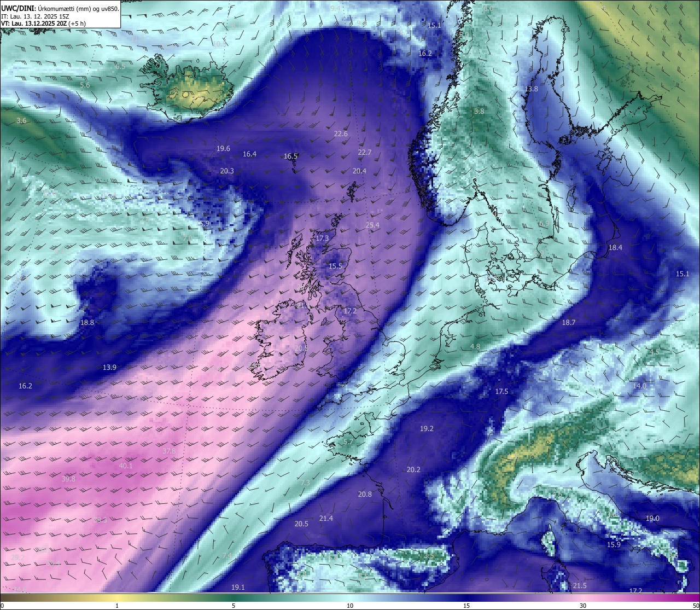700x610 pixels.
Task: Click the 21.4 map value
Action: coord(326,519)
